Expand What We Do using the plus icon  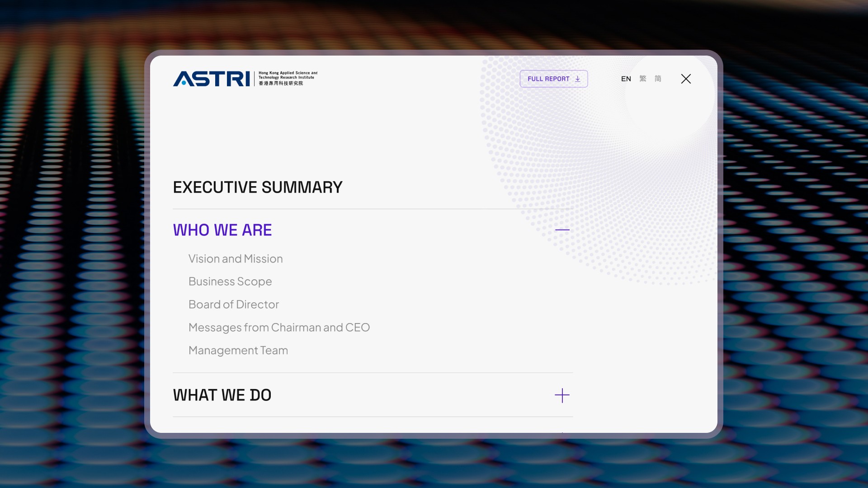[x=562, y=395]
